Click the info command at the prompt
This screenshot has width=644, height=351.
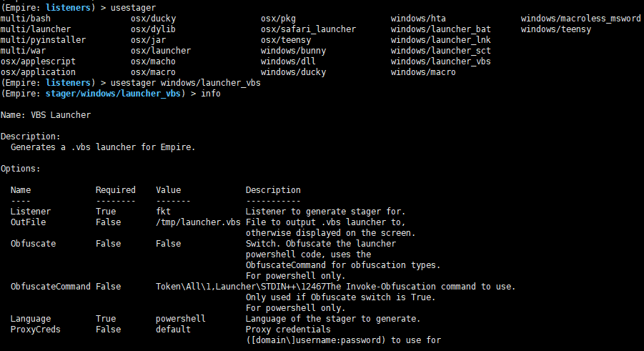pos(211,94)
